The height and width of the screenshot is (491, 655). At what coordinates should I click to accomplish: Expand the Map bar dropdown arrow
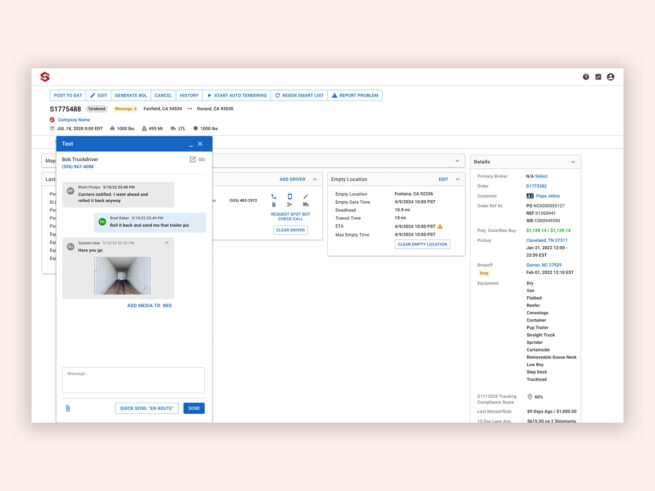[x=457, y=161]
